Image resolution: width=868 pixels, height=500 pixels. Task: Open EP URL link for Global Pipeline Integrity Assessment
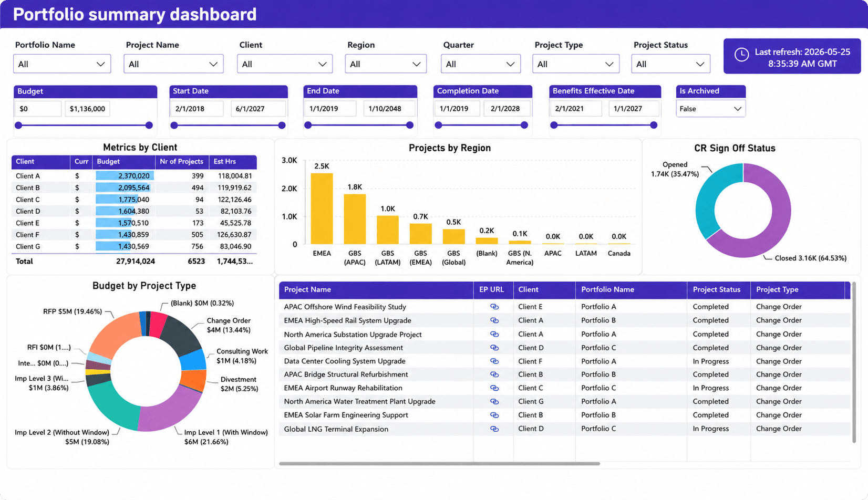click(x=494, y=348)
